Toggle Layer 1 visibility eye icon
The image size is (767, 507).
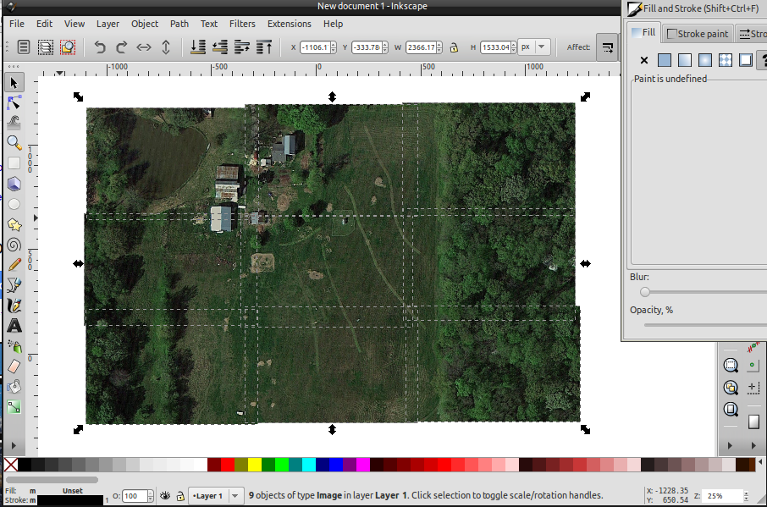pyautogui.click(x=164, y=496)
